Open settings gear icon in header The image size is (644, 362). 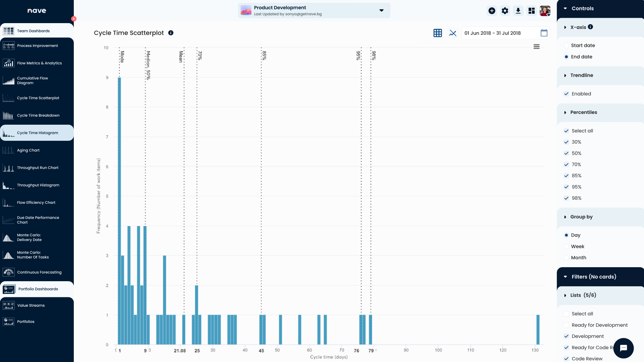(505, 11)
